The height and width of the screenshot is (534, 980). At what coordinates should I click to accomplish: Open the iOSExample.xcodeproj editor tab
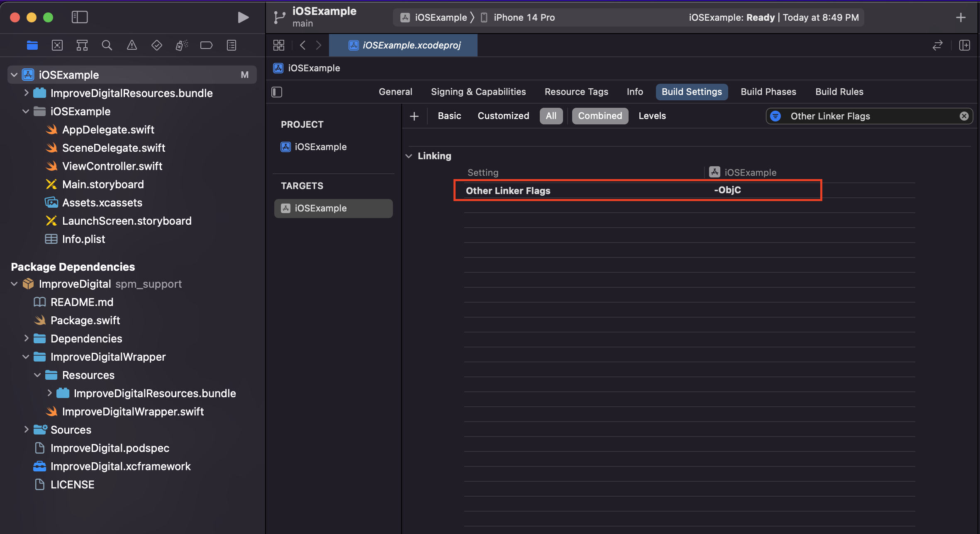tap(403, 45)
